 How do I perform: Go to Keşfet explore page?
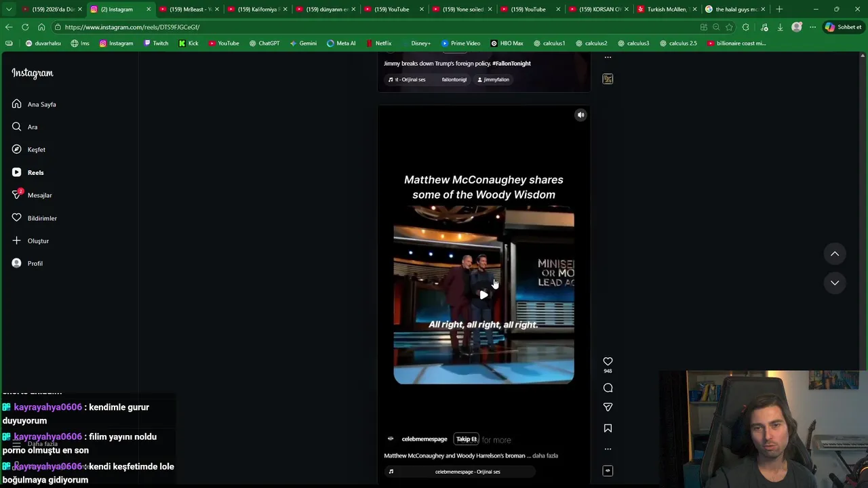tap(29, 149)
